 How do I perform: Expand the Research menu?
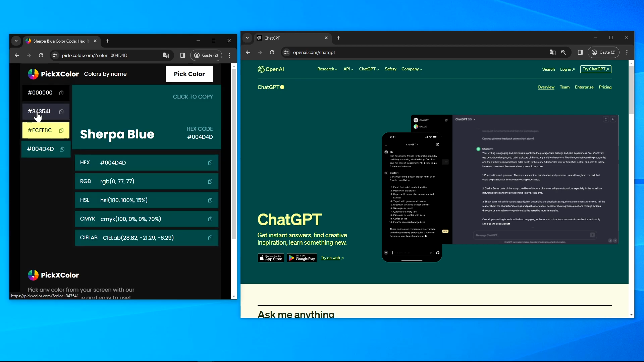pyautogui.click(x=327, y=69)
